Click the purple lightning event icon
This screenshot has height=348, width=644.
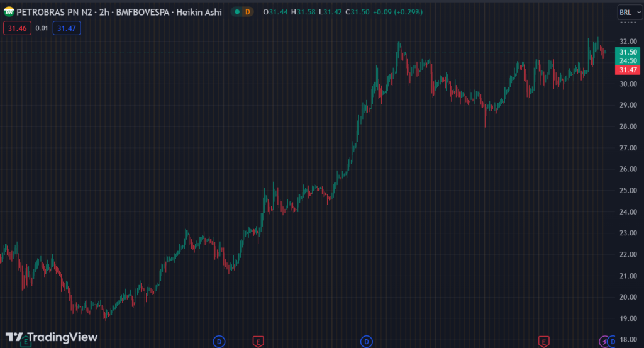click(x=604, y=342)
